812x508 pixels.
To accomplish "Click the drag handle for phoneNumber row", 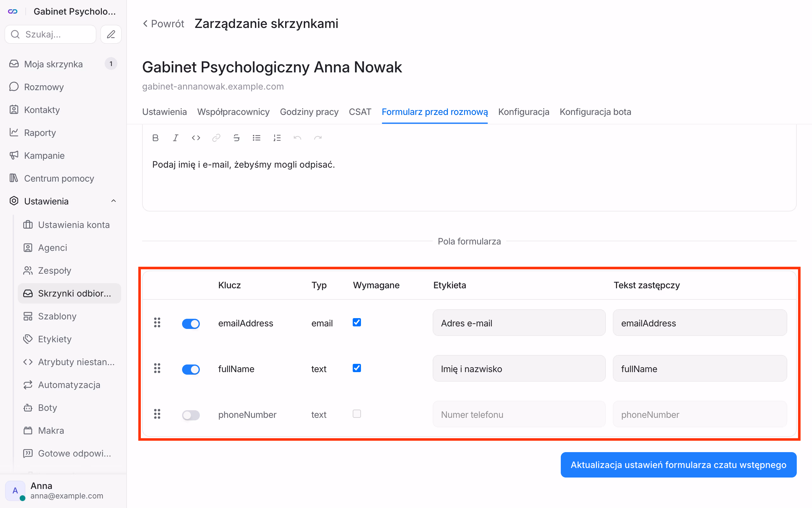I will pos(157,414).
